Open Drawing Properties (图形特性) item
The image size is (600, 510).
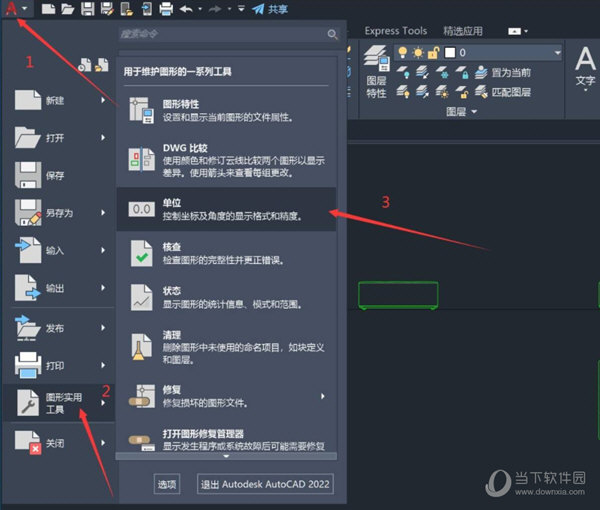(x=226, y=110)
